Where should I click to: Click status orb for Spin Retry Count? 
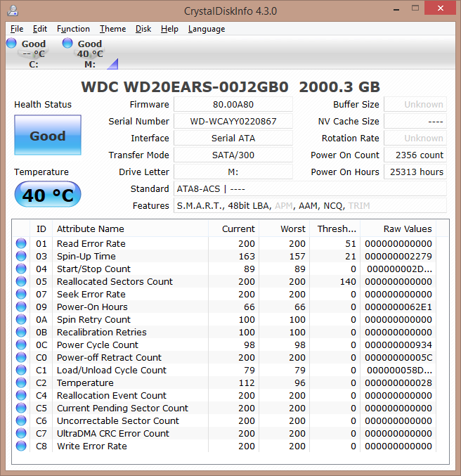pyautogui.click(x=21, y=319)
